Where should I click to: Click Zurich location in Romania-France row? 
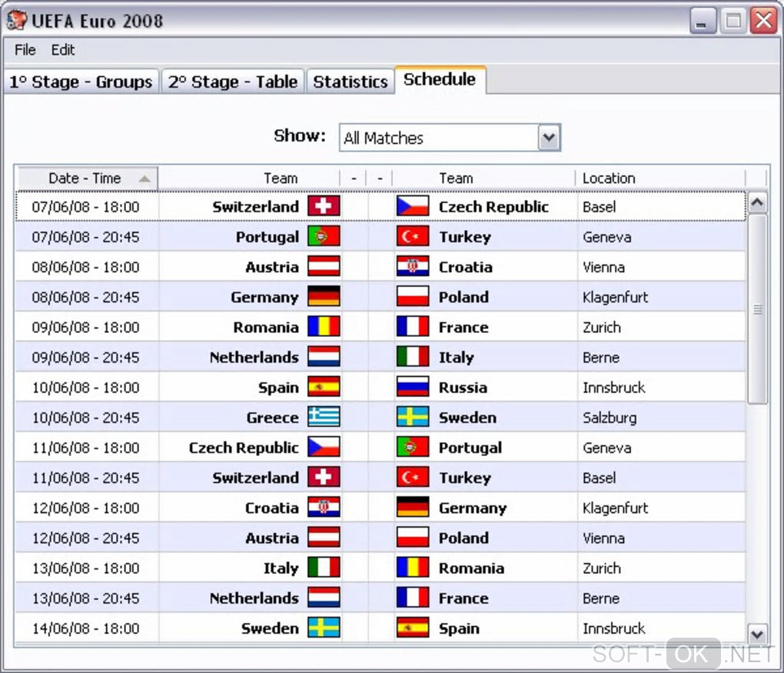pyautogui.click(x=602, y=327)
